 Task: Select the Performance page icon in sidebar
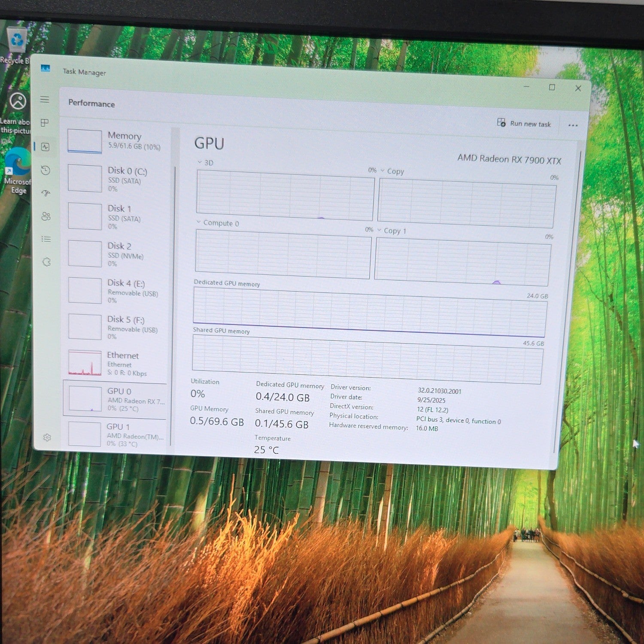[x=45, y=147]
